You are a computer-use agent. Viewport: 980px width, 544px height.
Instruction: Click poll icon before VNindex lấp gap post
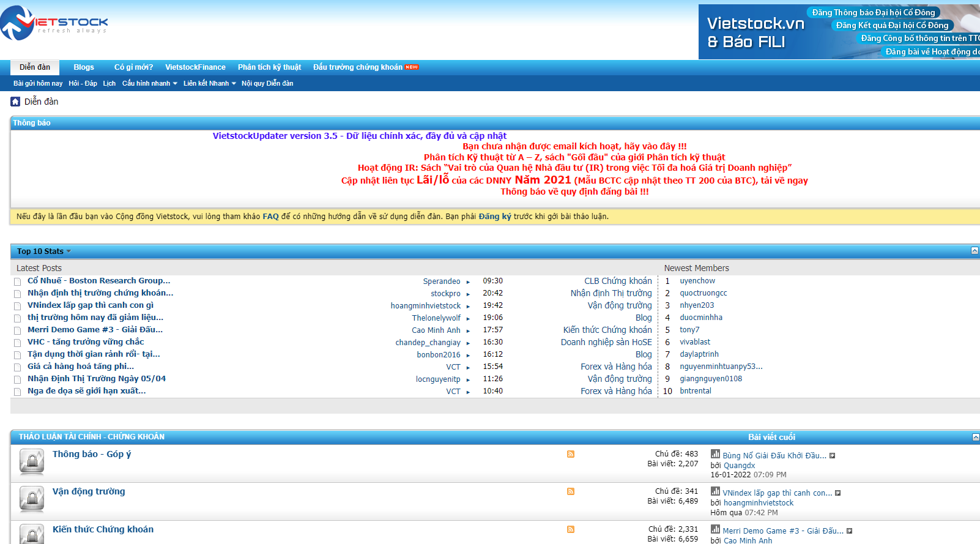point(715,491)
